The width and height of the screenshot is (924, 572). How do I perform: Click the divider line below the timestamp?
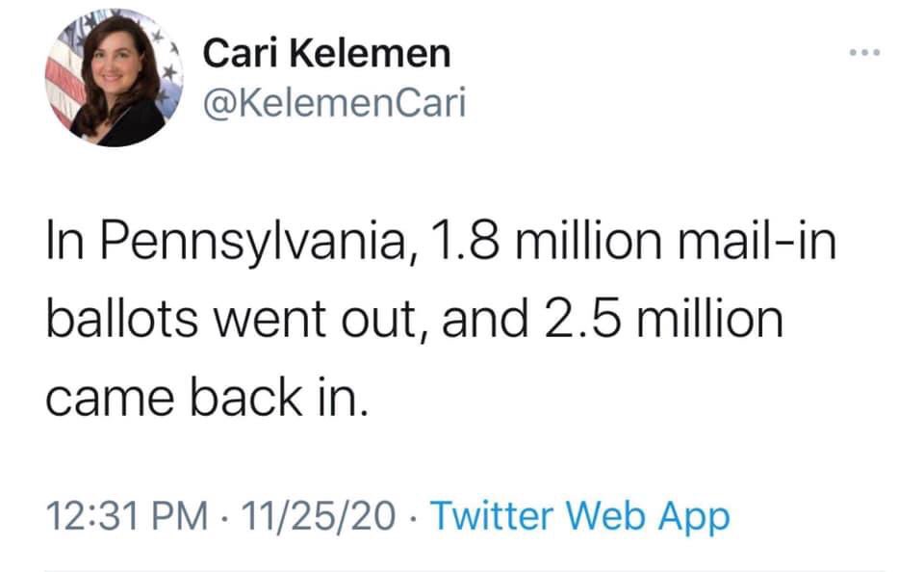[462, 568]
